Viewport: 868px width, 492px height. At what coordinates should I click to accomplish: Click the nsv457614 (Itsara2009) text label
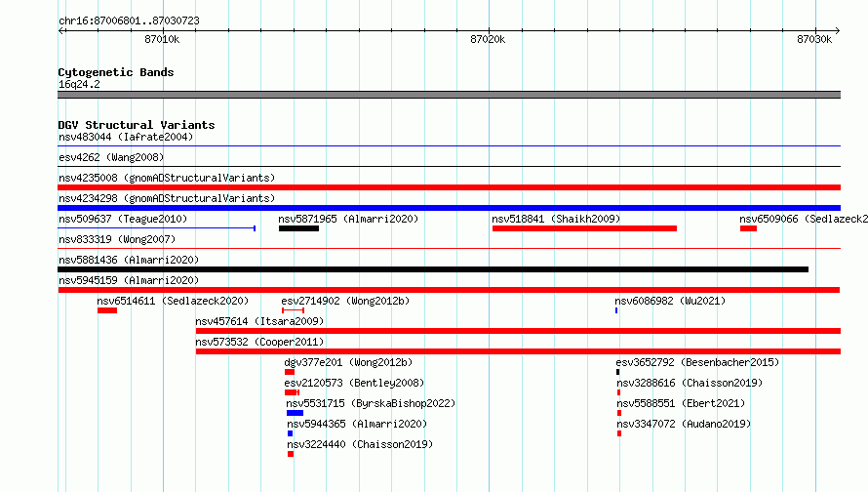click(259, 321)
